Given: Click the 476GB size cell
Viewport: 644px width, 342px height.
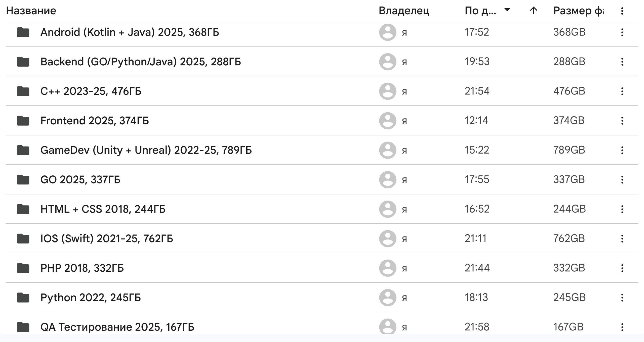Looking at the screenshot, I should tap(569, 91).
